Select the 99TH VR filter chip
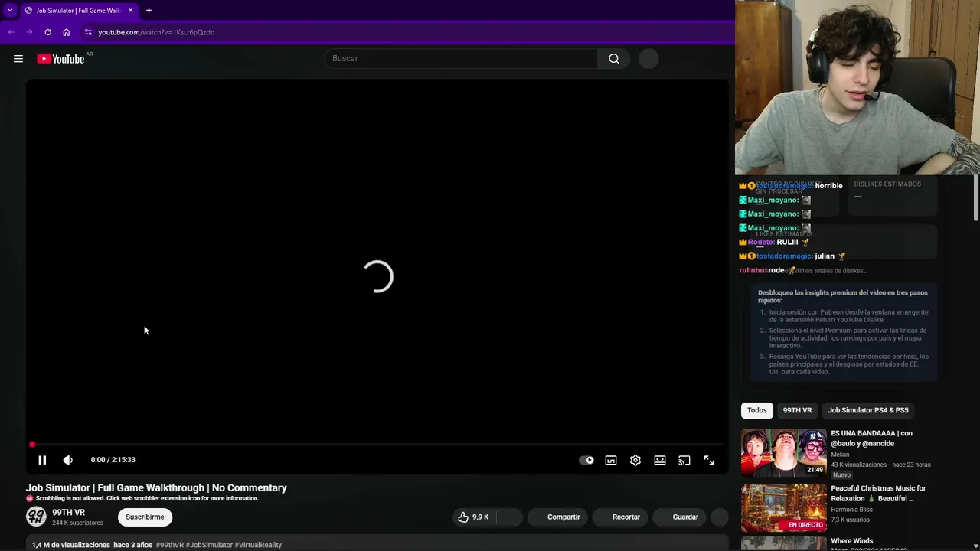Viewport: 980px width, 551px height. click(x=797, y=410)
